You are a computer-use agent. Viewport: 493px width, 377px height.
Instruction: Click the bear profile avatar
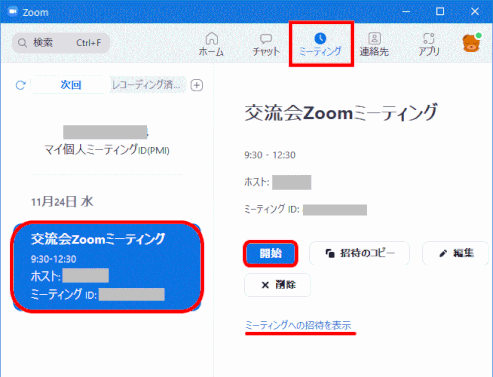(x=471, y=43)
